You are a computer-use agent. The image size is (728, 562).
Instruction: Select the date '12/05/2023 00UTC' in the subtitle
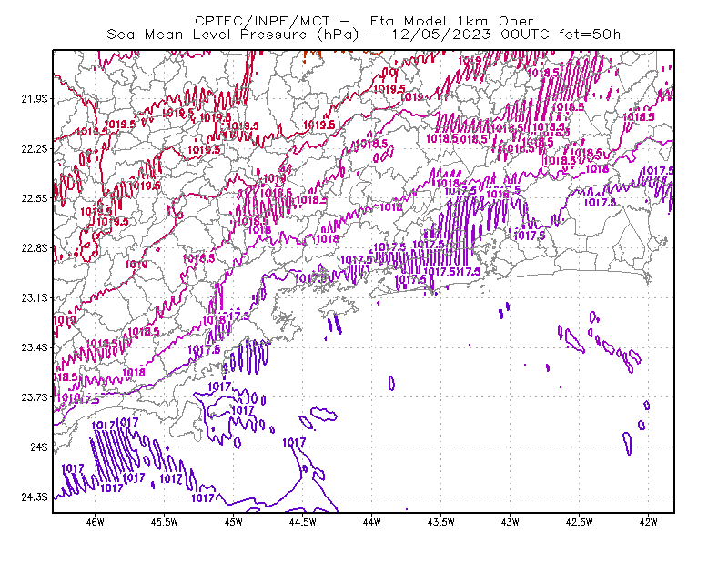470,35
